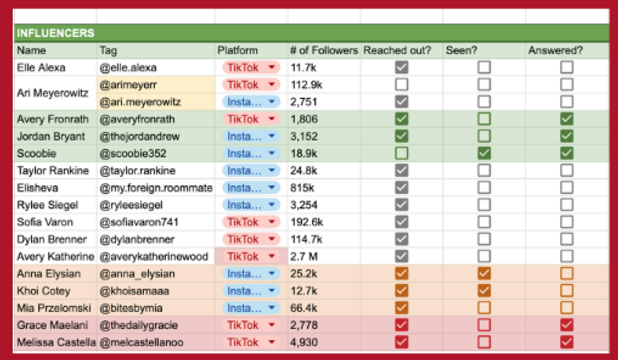Select the Name column header
Screen dimensions: 618x360
tap(55, 50)
